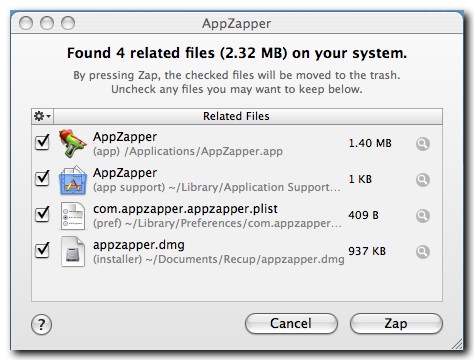The image size is (474, 360).
Task: Reveal appzapper.dmg using its magnifier icon
Action: [423, 252]
